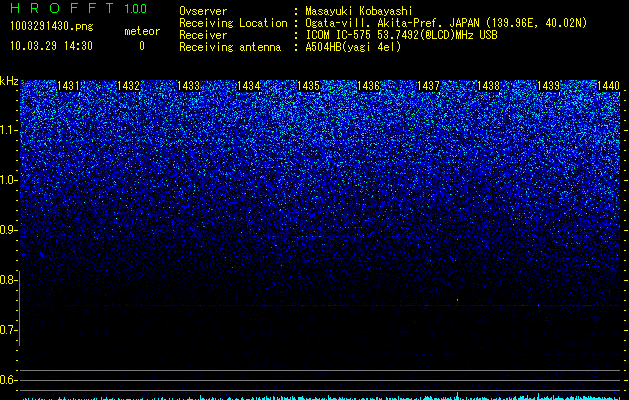Click the 1432 time marker
Image resolution: width=629 pixels, height=400 pixels.
point(128,86)
